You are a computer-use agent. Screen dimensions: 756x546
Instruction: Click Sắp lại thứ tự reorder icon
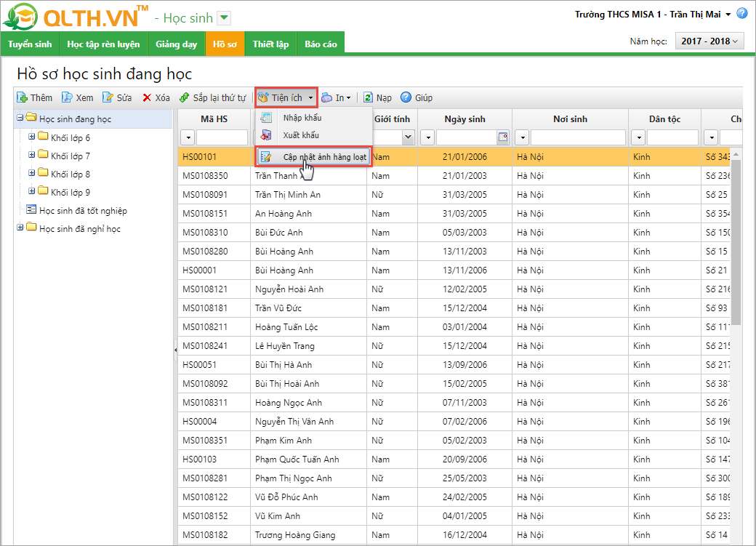185,97
